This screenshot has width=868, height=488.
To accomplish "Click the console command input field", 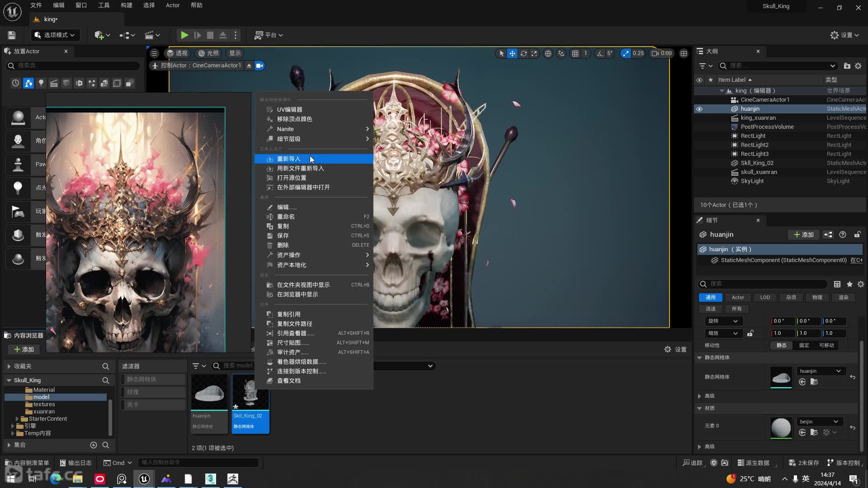I will click(x=198, y=463).
